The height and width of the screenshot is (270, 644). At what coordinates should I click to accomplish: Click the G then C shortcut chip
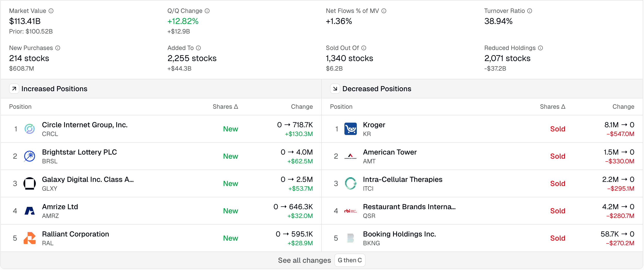(x=350, y=260)
